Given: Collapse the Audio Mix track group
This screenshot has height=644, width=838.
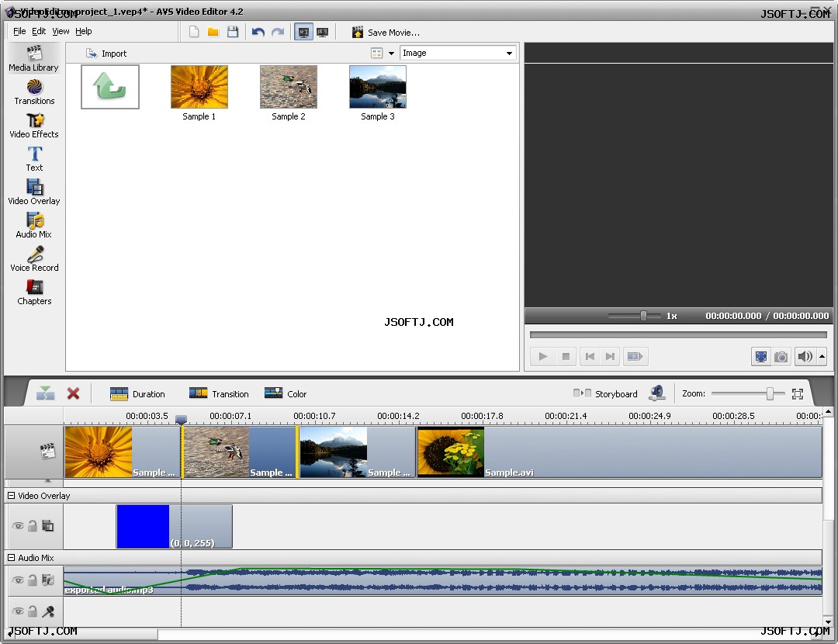Looking at the screenshot, I should 11,557.
